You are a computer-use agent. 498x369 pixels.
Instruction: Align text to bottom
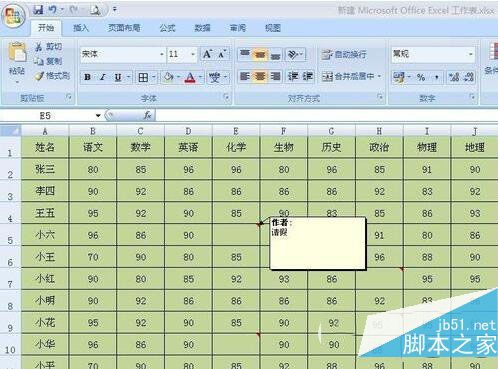click(x=275, y=54)
